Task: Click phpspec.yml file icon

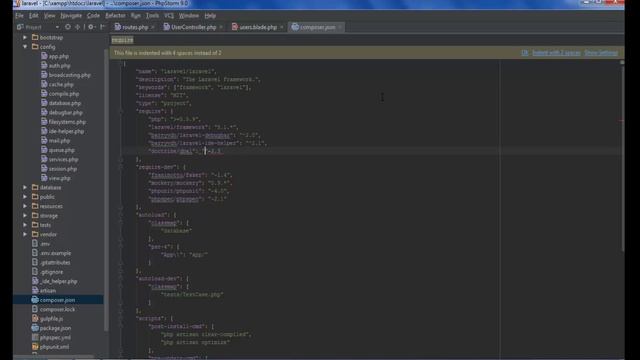Action: 35,338
